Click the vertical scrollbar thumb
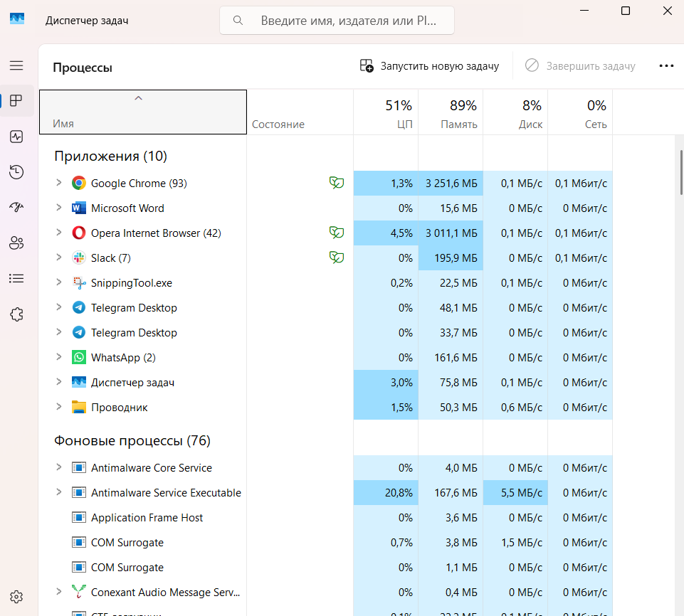This screenshot has height=616, width=684. coord(681,172)
